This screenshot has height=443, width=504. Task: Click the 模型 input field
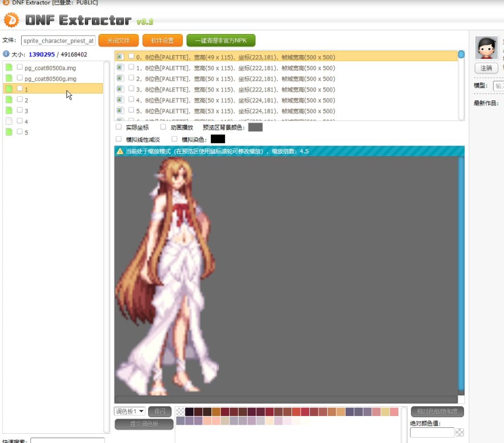tap(499, 86)
